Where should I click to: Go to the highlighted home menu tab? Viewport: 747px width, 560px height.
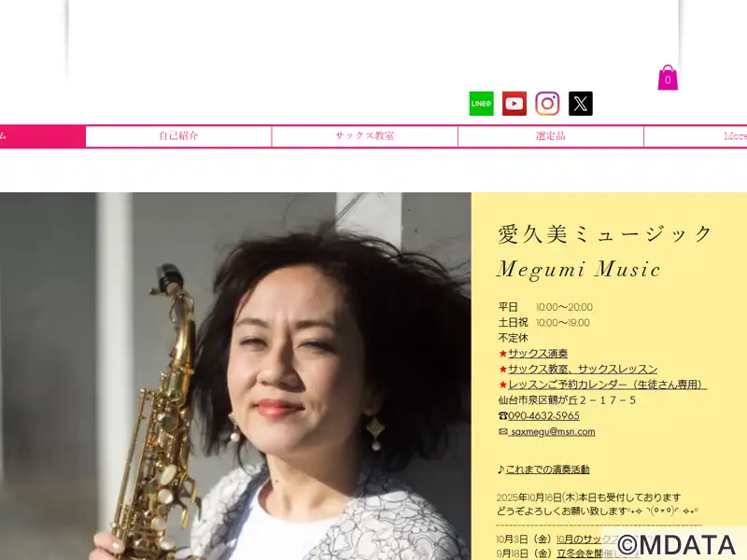tap(42, 136)
